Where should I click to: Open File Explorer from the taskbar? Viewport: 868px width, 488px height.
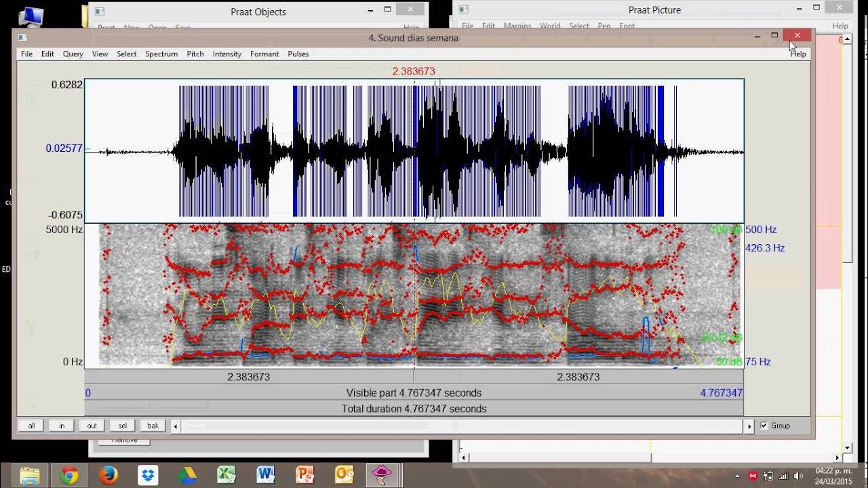pyautogui.click(x=30, y=475)
